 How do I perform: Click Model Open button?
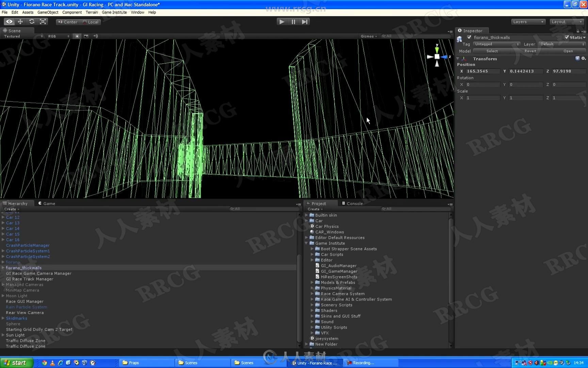(568, 51)
